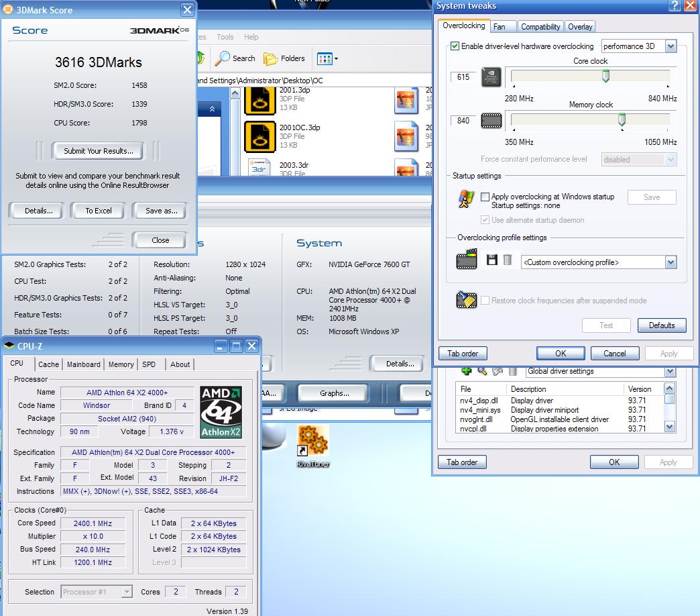
Task: Select the first JPEG image file thumbnail
Action: coord(406,100)
